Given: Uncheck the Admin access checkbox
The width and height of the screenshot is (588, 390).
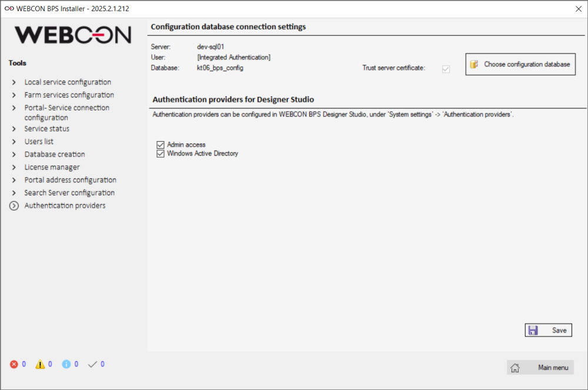Looking at the screenshot, I should (160, 145).
